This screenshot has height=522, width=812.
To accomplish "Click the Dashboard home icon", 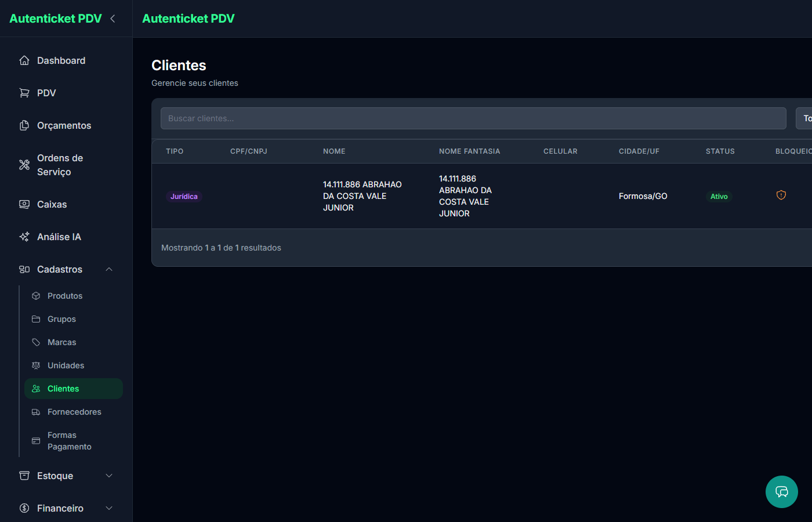I will 24,60.
